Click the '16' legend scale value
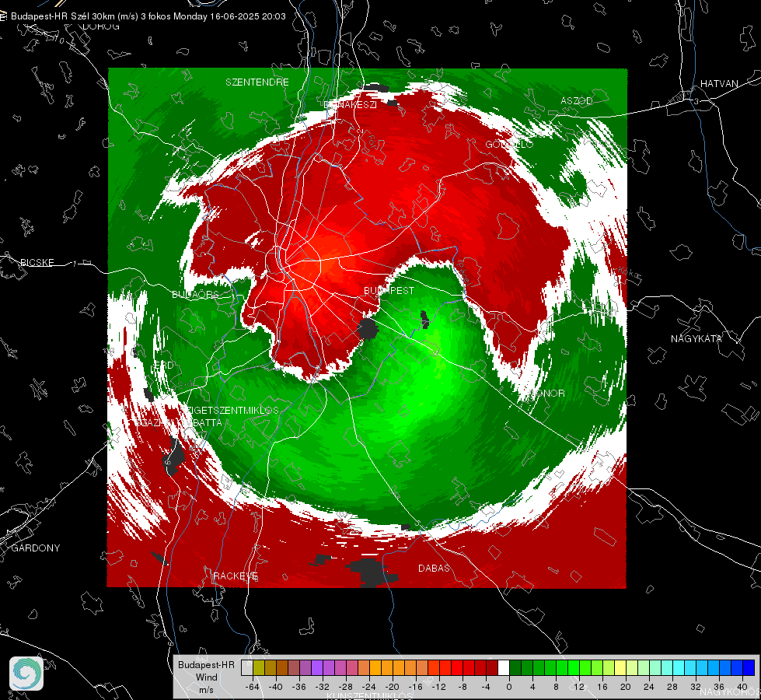761x700 pixels. point(602,687)
